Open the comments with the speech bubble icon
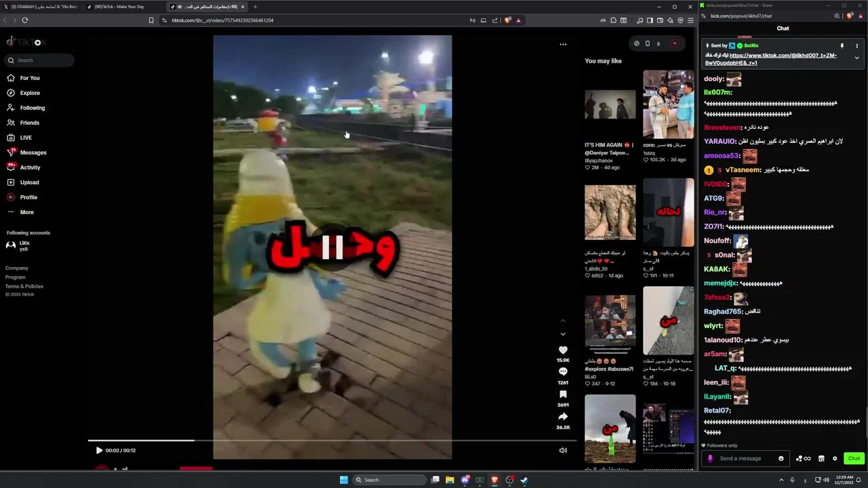Screen dimensions: 868x488 click(563, 372)
